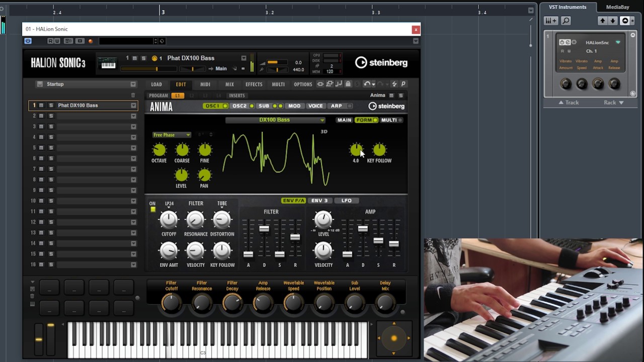This screenshot has height=362, width=644.
Task: Click the MIDI note icon in toolbar
Action: point(339,84)
